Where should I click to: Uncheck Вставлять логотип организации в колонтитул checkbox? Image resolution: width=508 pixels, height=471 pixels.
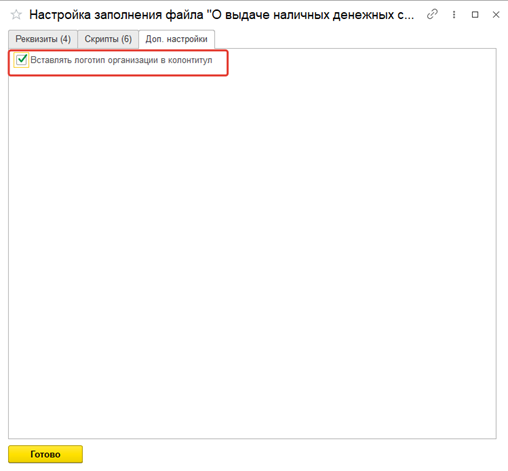click(x=21, y=60)
